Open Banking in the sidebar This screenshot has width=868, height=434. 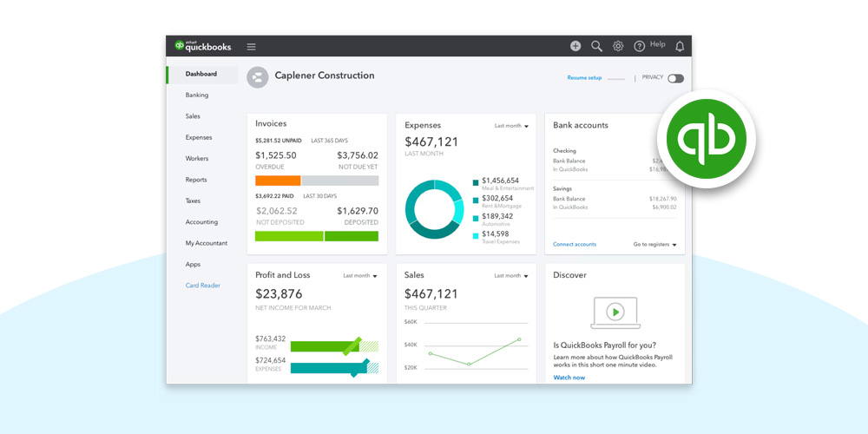[197, 95]
